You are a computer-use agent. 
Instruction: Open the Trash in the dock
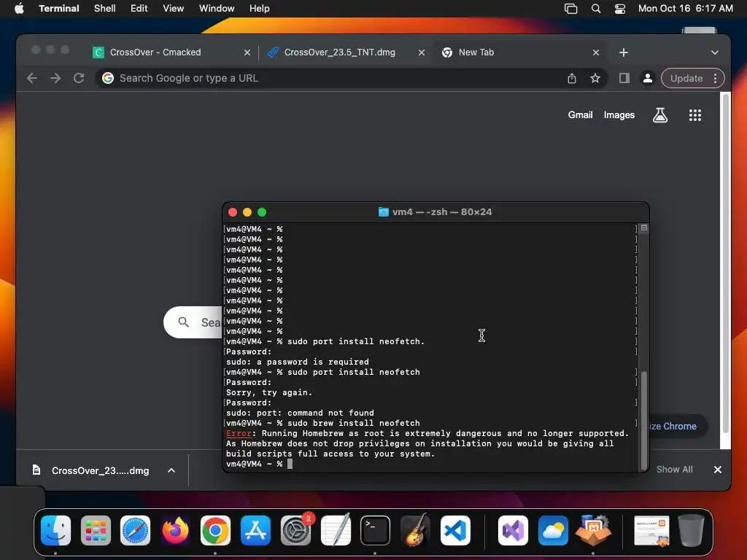(x=692, y=530)
